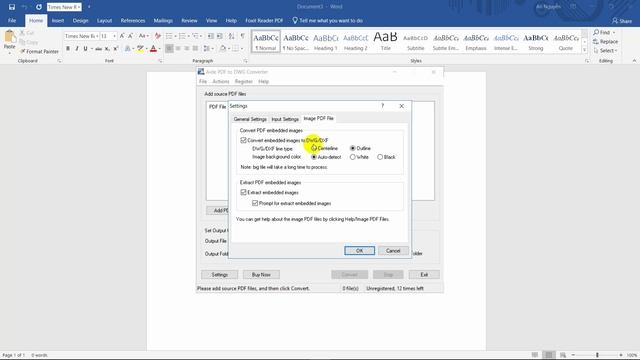
Task: Select White background color radio
Action: [353, 157]
